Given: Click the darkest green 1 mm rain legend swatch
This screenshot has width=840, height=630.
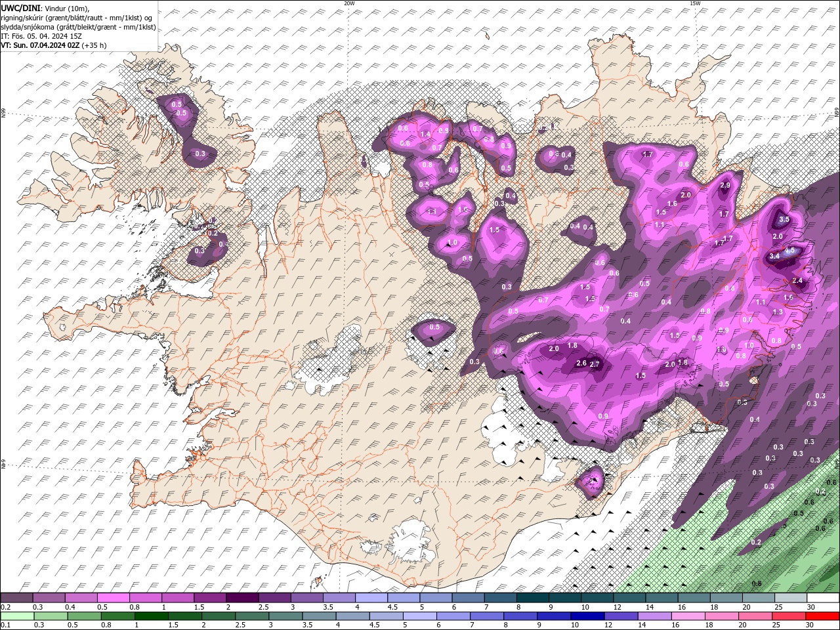Looking at the screenshot, I should [x=152, y=616].
